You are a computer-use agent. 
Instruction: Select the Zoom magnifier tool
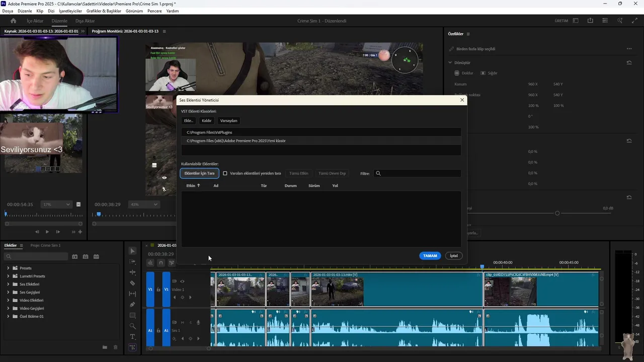[x=132, y=326]
